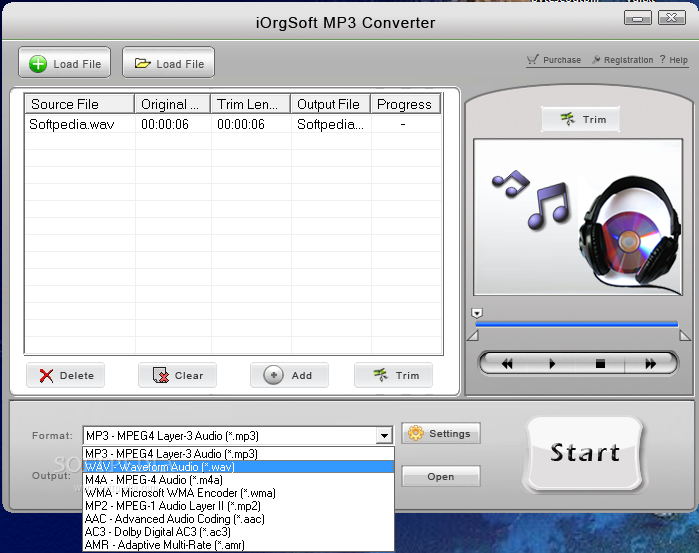Start the conversion with the Start button
The height and width of the screenshot is (553, 699).
tap(584, 454)
